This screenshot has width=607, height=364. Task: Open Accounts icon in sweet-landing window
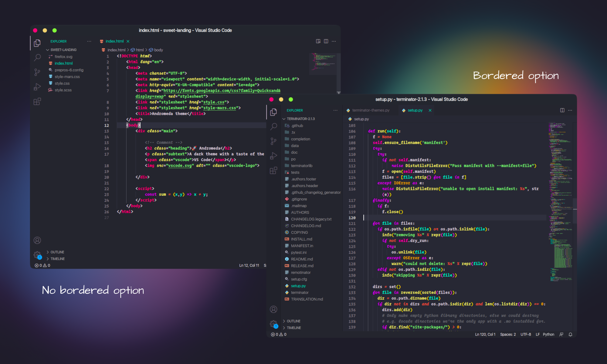click(x=37, y=240)
